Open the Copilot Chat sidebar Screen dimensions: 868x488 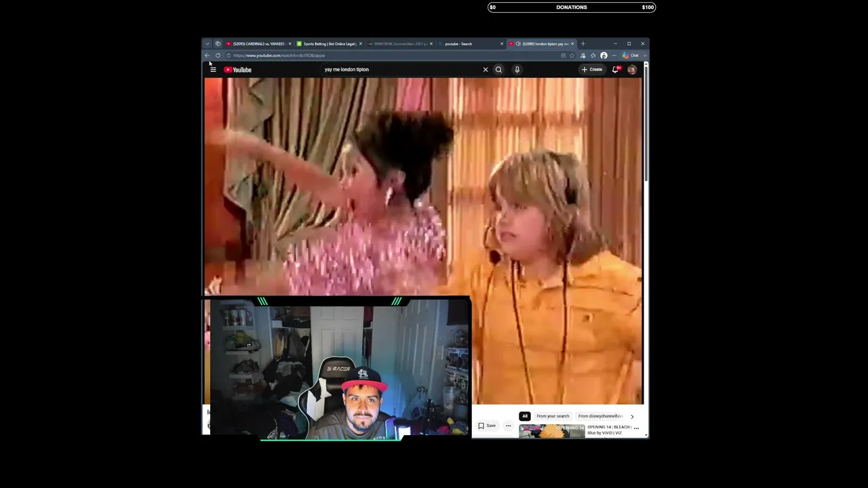click(x=631, y=56)
